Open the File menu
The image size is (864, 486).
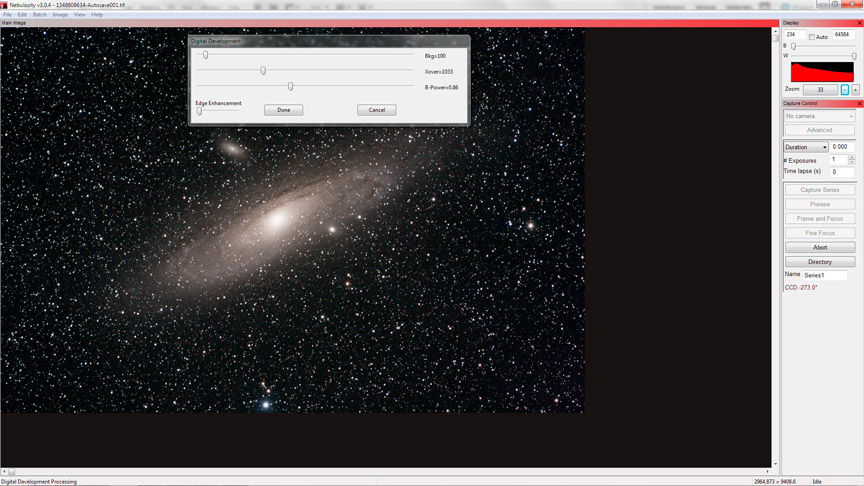(7, 15)
